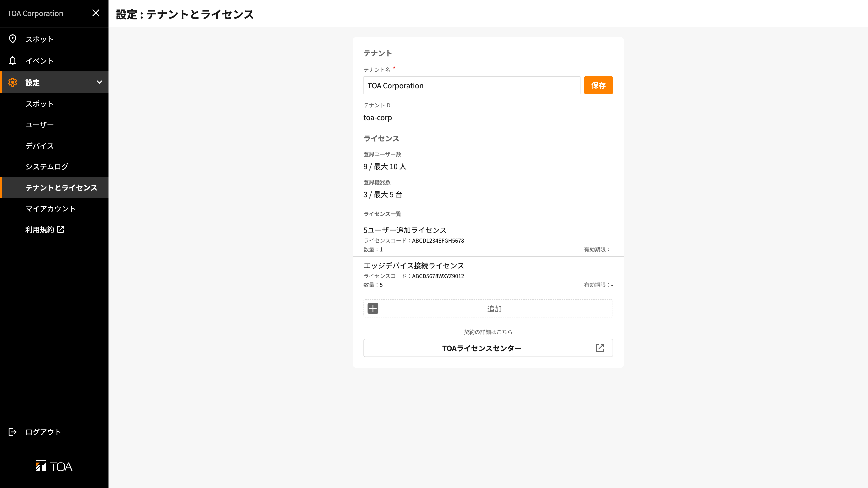Image resolution: width=868 pixels, height=488 pixels.
Task: Click the registered devices count 3 / 最大 5 台
Action: point(383,194)
